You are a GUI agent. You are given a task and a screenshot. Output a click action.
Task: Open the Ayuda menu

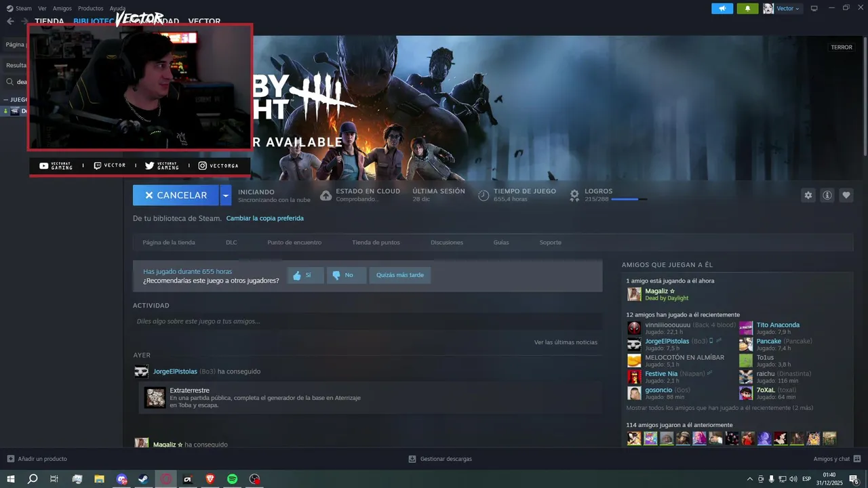[x=117, y=8]
